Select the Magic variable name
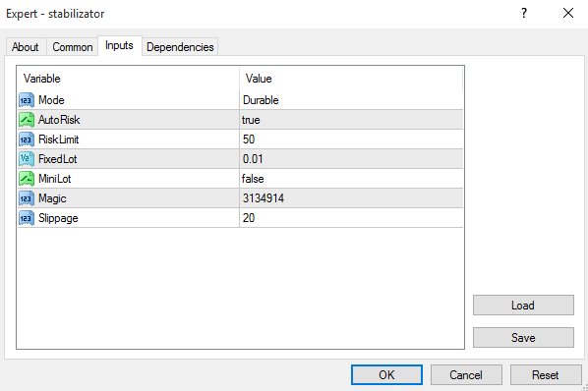Viewport: 588px width, 391px height. click(x=52, y=198)
